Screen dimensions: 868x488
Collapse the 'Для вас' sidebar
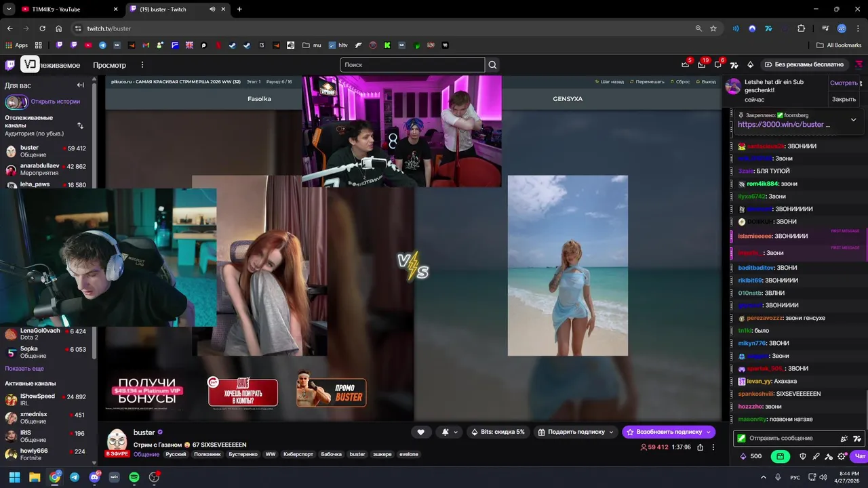[80, 85]
